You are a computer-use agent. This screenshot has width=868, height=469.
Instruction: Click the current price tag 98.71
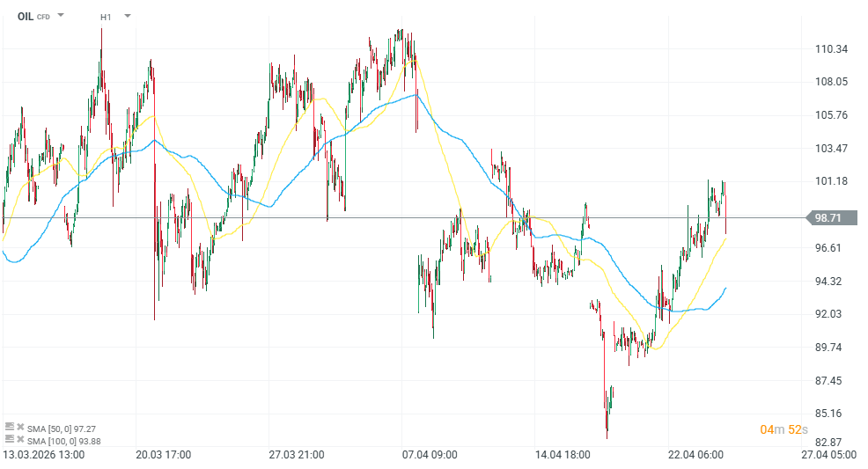pos(829,217)
